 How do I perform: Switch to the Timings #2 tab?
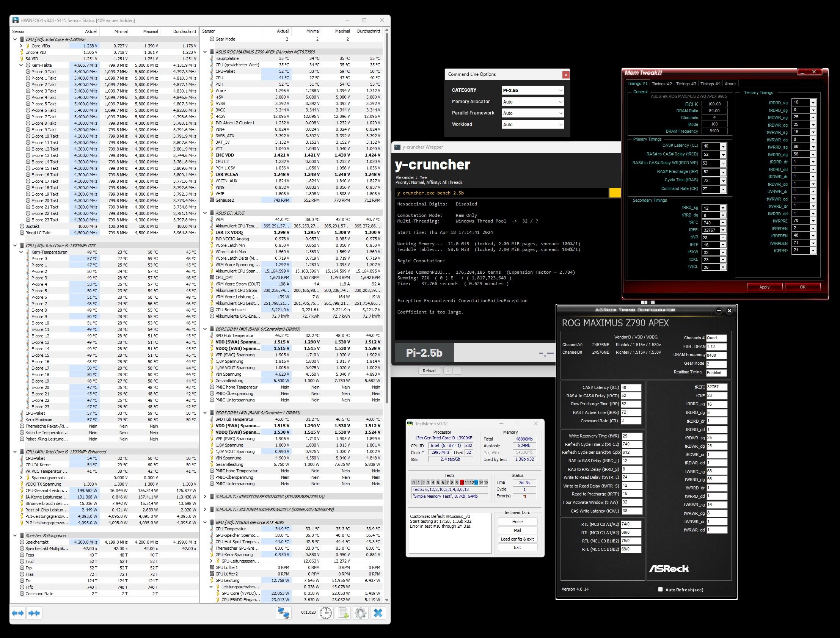coord(661,84)
